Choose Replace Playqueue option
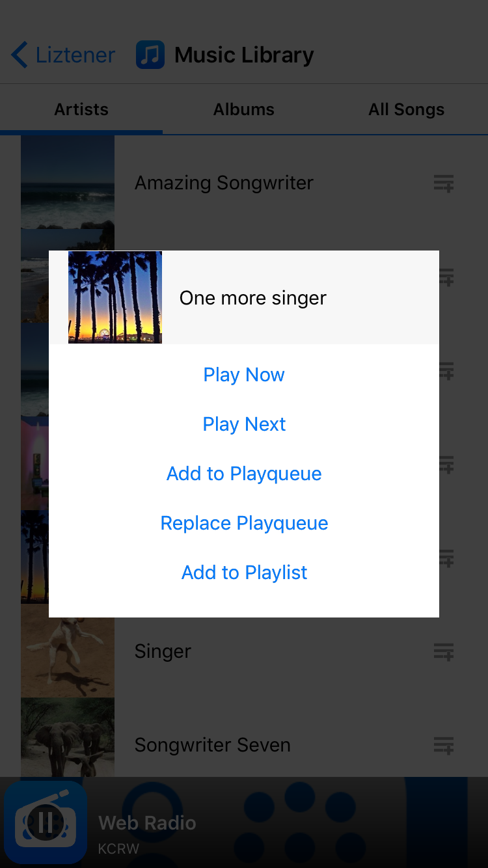 point(244,523)
